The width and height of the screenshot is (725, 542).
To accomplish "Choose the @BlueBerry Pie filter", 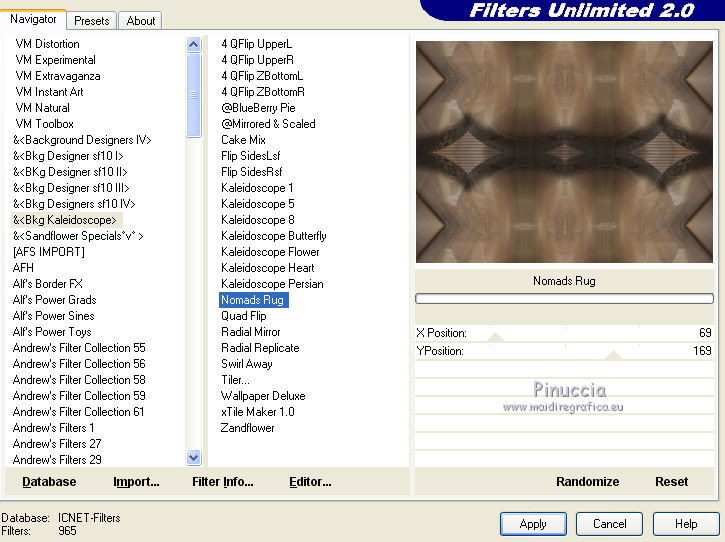I will pyautogui.click(x=258, y=108).
